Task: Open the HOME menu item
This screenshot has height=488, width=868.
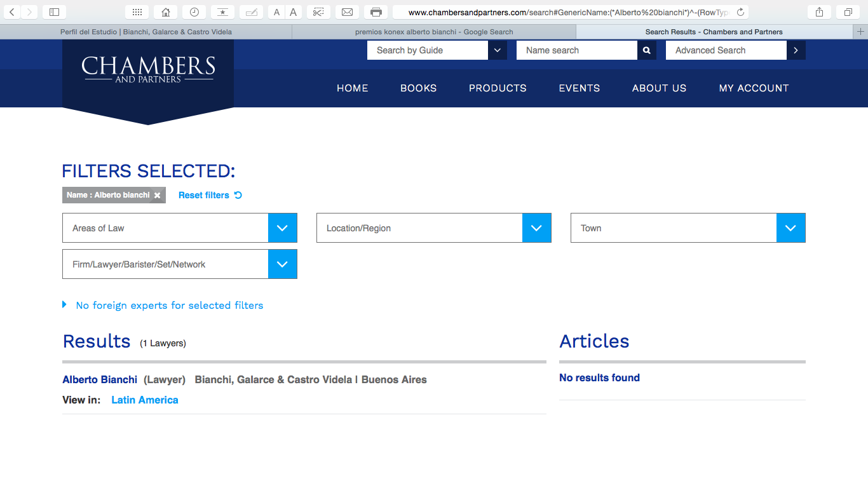Action: point(353,88)
